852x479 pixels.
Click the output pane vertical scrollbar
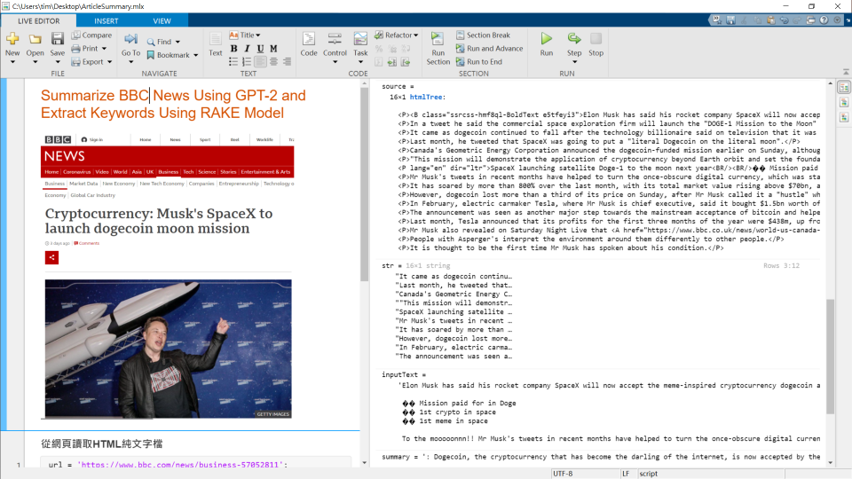[830, 356]
